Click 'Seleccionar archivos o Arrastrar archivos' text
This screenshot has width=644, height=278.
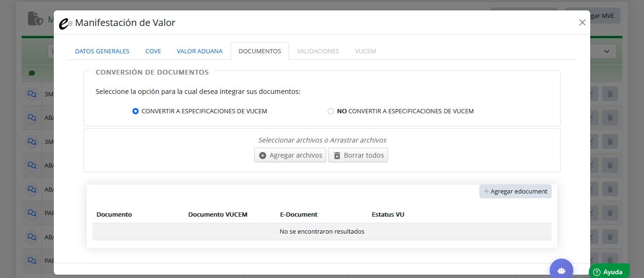pyautogui.click(x=322, y=140)
